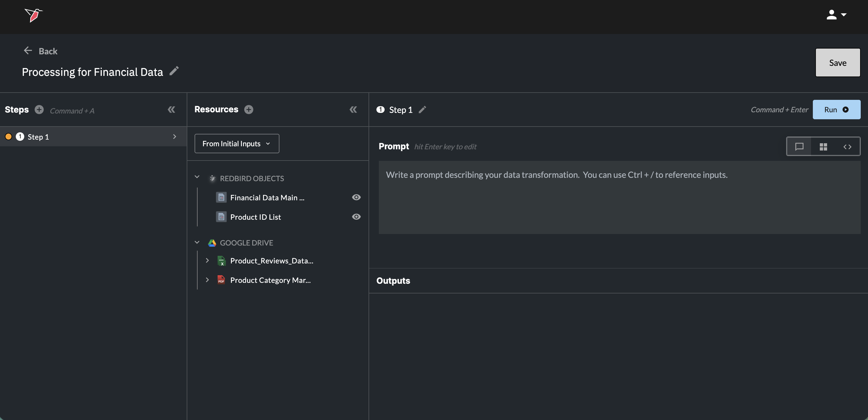Click the Redbird hummingbird logo
This screenshot has height=420, width=868.
point(33,15)
